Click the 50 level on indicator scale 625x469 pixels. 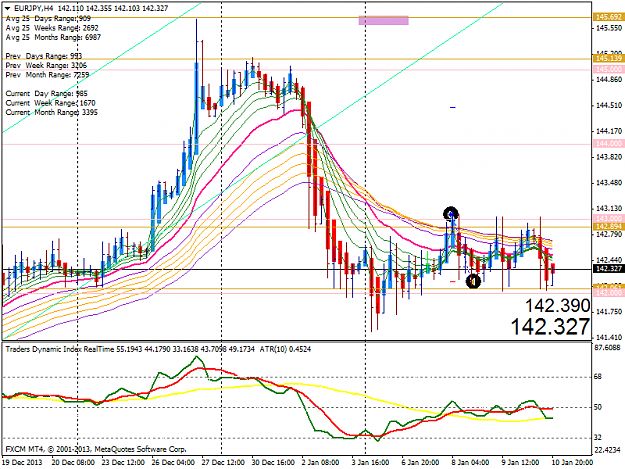(598, 407)
